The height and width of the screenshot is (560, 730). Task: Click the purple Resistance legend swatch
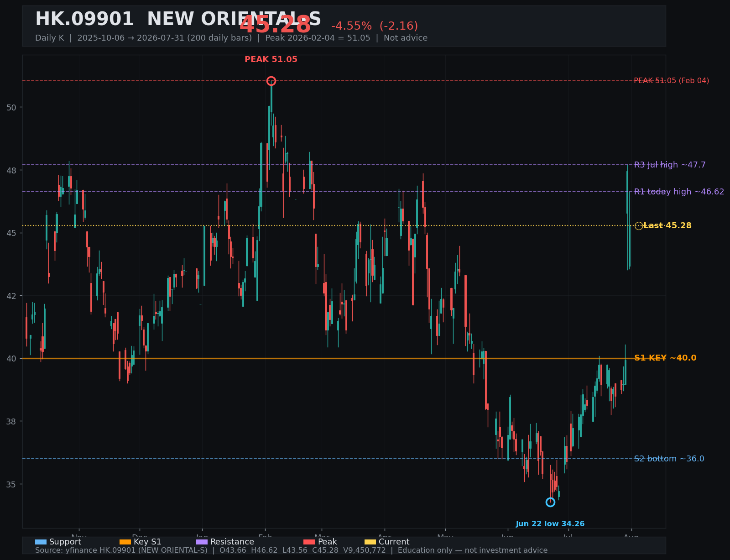coord(202,542)
